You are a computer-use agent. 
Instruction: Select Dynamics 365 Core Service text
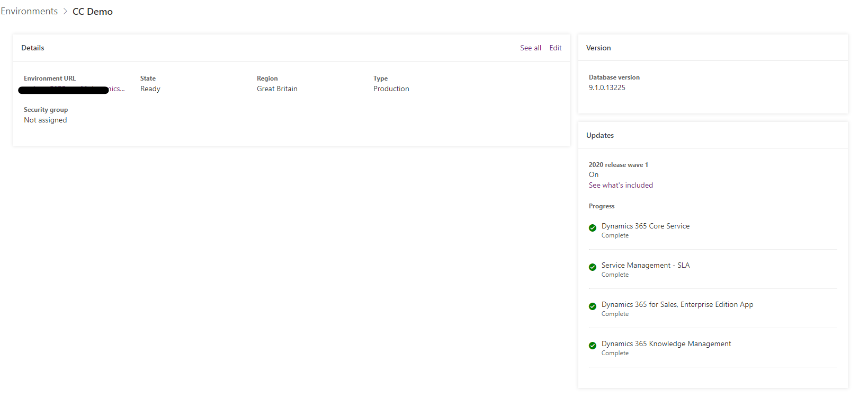point(646,226)
